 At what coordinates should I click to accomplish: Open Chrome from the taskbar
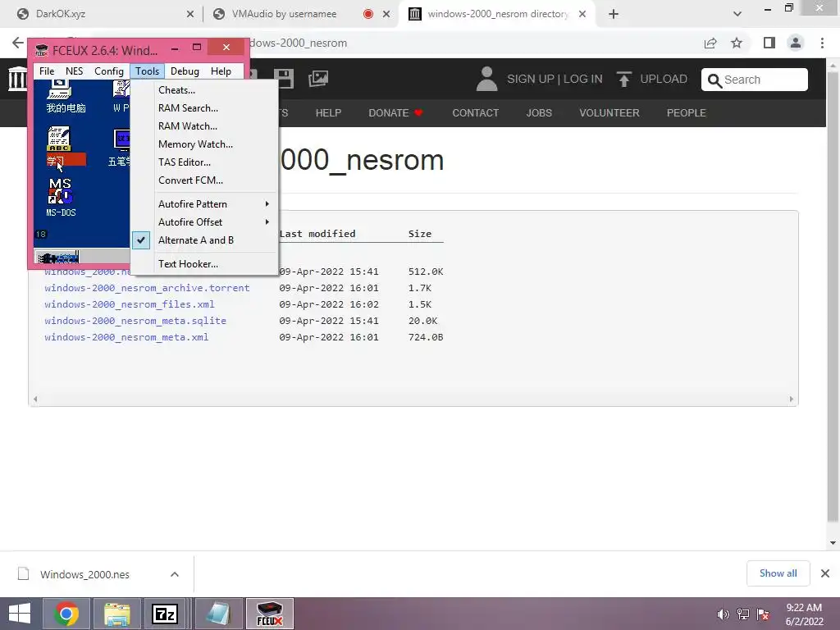point(66,614)
